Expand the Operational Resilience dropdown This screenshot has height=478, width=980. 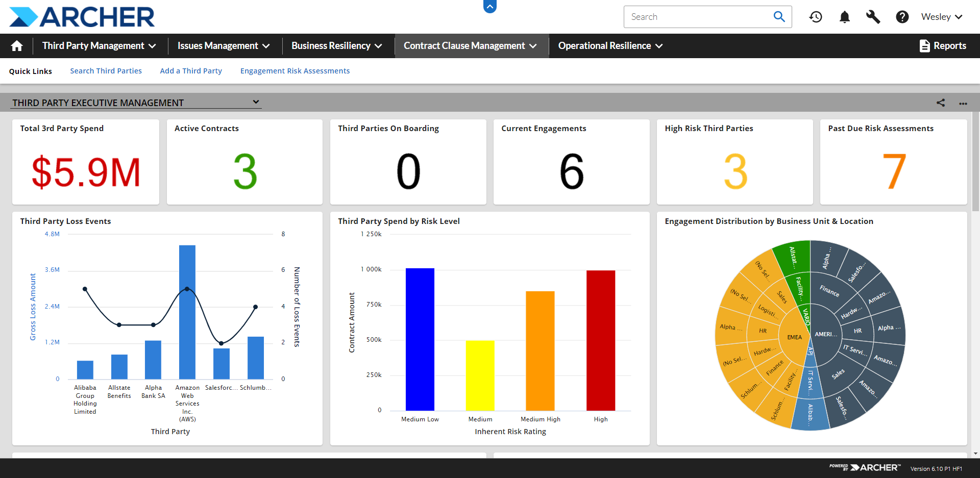click(x=609, y=45)
